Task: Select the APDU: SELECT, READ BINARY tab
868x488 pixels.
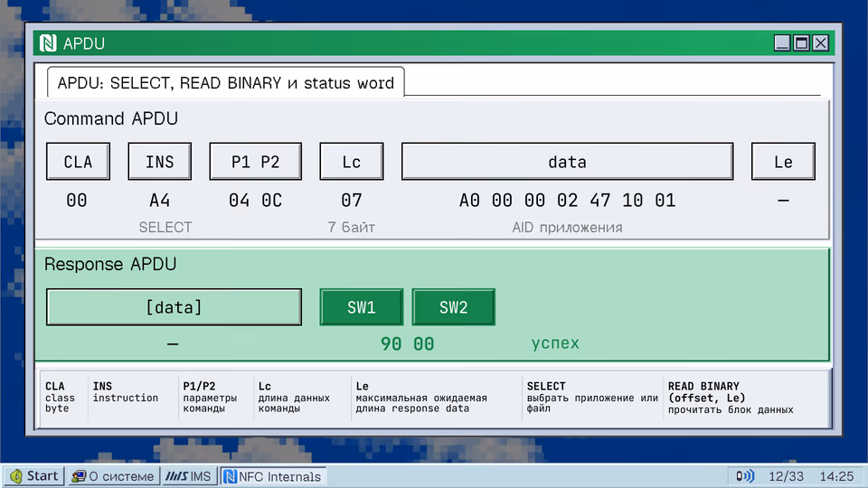Action: point(226,83)
